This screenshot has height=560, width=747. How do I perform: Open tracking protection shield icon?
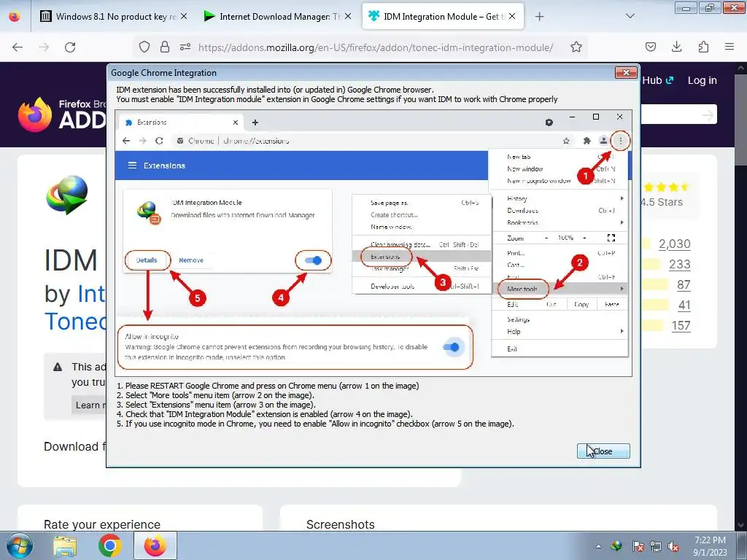pyautogui.click(x=144, y=47)
